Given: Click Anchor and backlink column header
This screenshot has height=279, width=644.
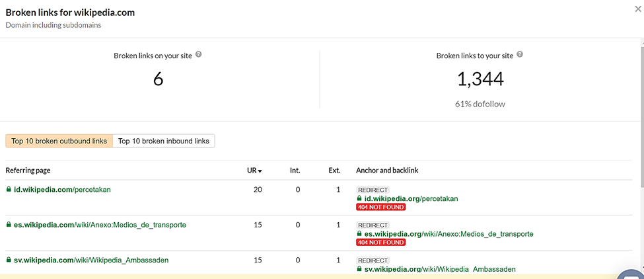Looking at the screenshot, I should point(387,170).
